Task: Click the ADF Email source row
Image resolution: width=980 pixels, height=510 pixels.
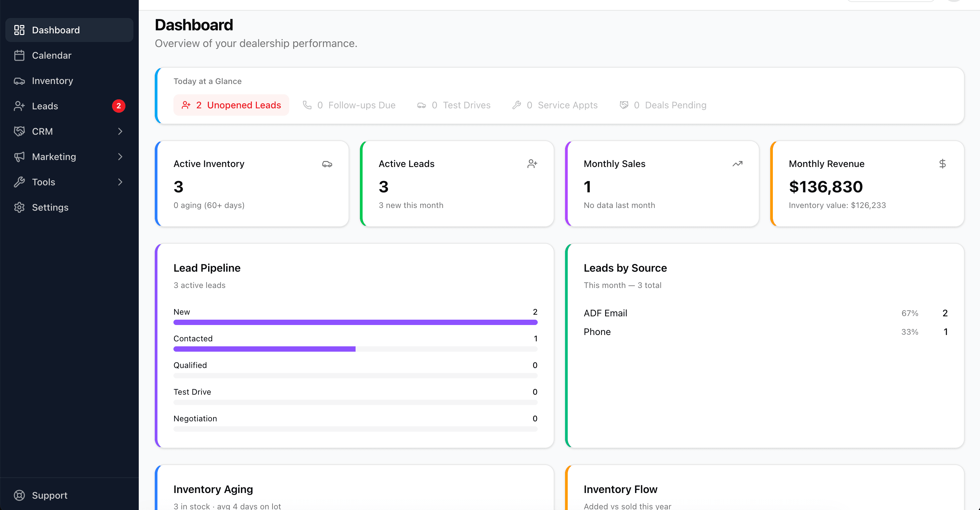Action: point(766,313)
